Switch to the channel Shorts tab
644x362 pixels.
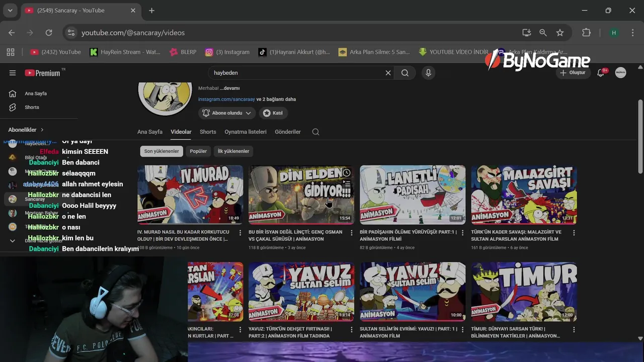coord(208,132)
